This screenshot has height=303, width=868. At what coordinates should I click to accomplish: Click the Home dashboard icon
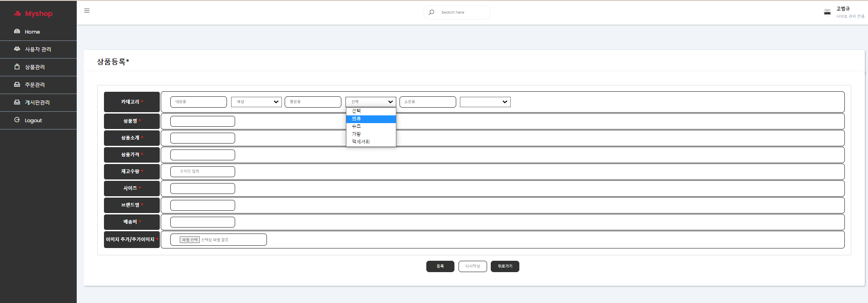(17, 31)
